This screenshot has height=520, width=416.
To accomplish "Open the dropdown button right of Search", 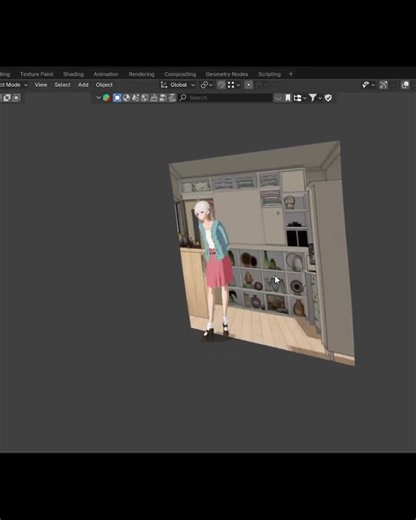I will pos(278,98).
